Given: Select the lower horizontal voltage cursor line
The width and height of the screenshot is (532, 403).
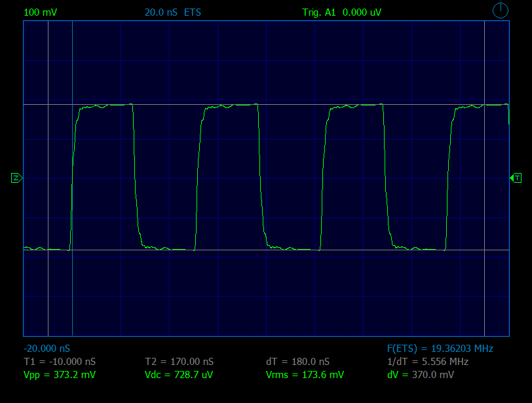Looking at the screenshot, I should point(267,250).
